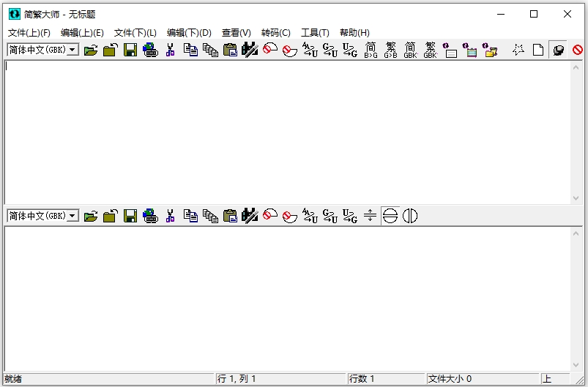Click the convert clipboard notepad icon
Image resolution: width=588 pixels, height=387 pixels.
[470, 50]
